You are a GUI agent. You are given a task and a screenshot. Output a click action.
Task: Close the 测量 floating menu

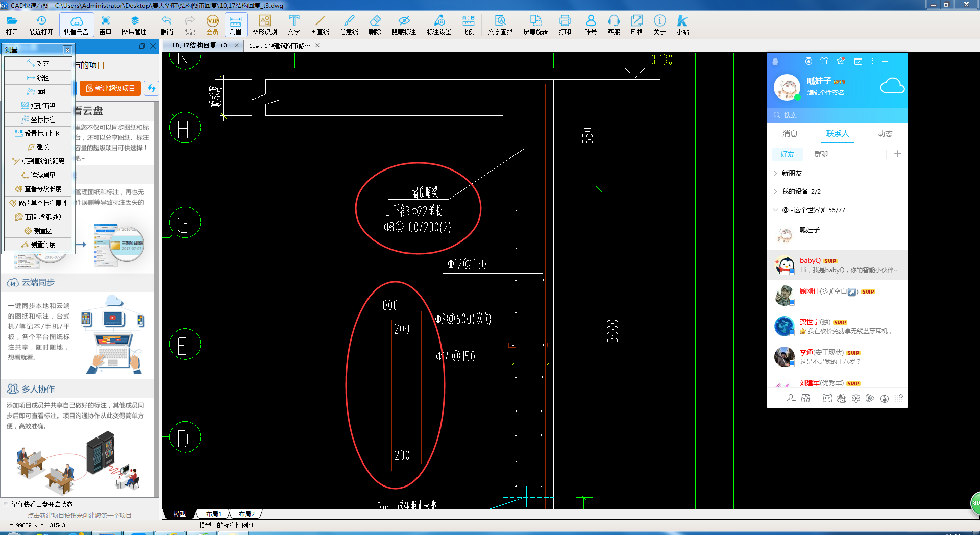coord(67,50)
